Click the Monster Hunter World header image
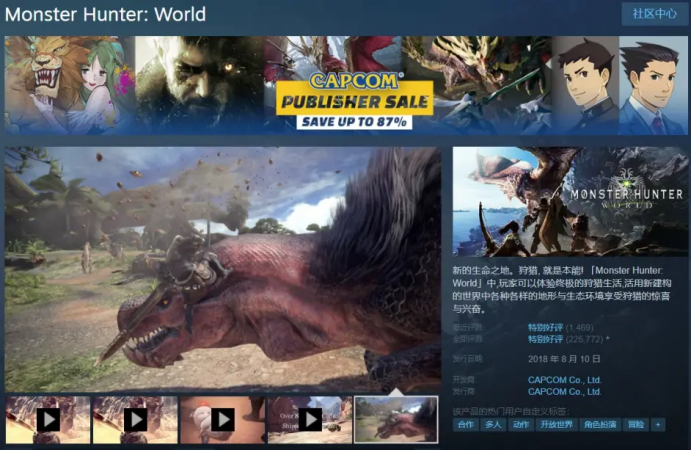Screen dimensions: 691x450 click(568, 201)
